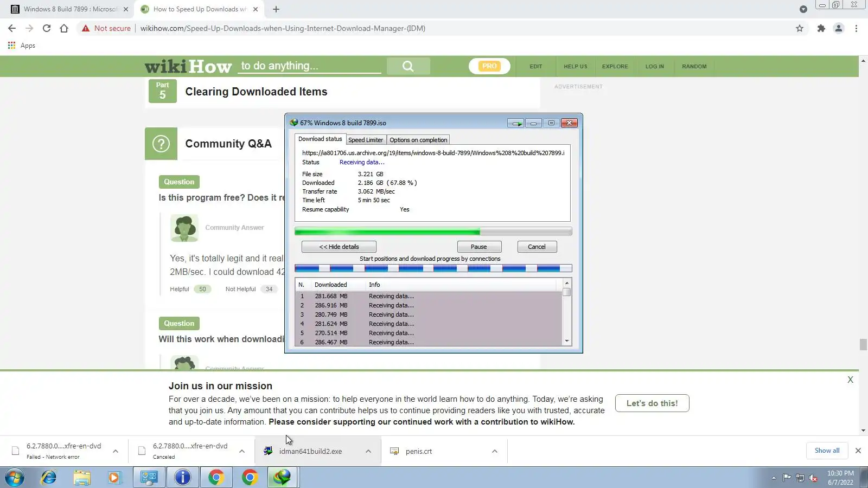Click the idman641build2.exe download item
The width and height of the screenshot is (868, 488).
pos(310,451)
